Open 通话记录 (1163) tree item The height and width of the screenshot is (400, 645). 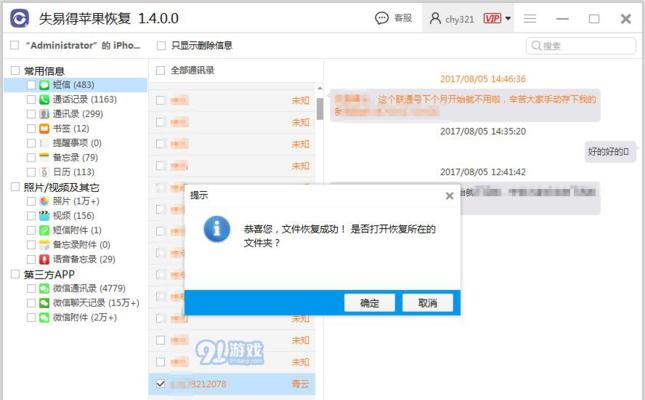coord(85,100)
